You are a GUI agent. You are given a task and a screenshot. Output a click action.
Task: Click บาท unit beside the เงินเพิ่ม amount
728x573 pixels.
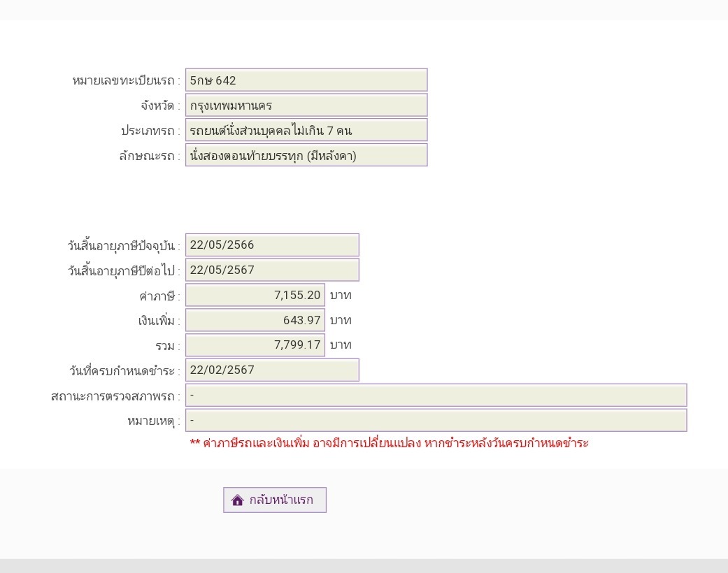341,320
